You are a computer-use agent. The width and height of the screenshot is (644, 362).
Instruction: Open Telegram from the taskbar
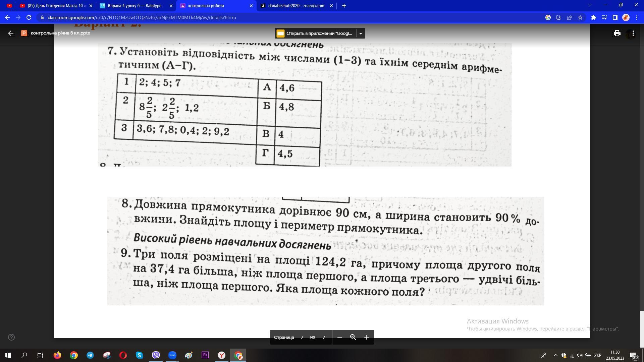90,355
